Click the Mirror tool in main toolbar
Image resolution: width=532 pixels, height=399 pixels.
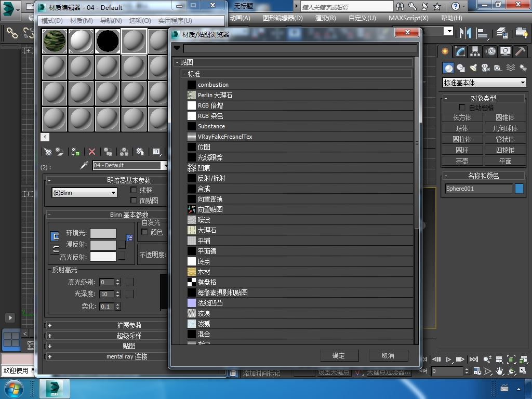tap(465, 33)
